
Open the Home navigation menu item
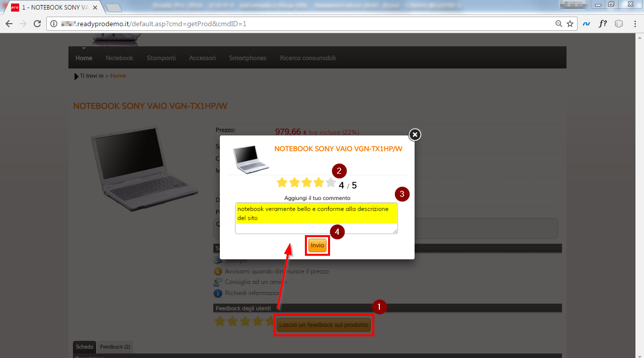tap(84, 58)
